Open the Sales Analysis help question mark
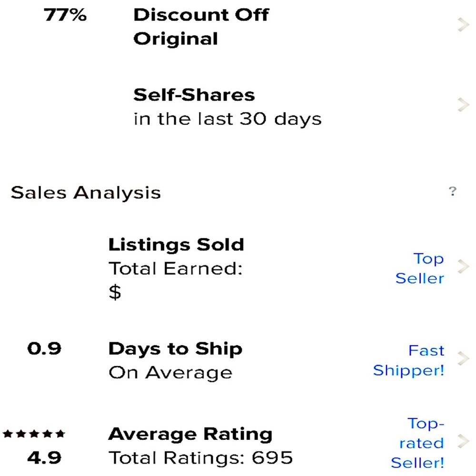 click(452, 191)
